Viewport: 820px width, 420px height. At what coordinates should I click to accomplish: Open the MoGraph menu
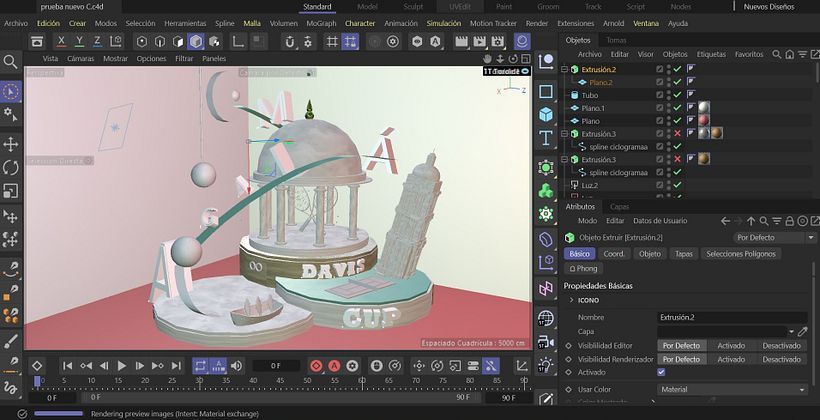click(x=321, y=24)
